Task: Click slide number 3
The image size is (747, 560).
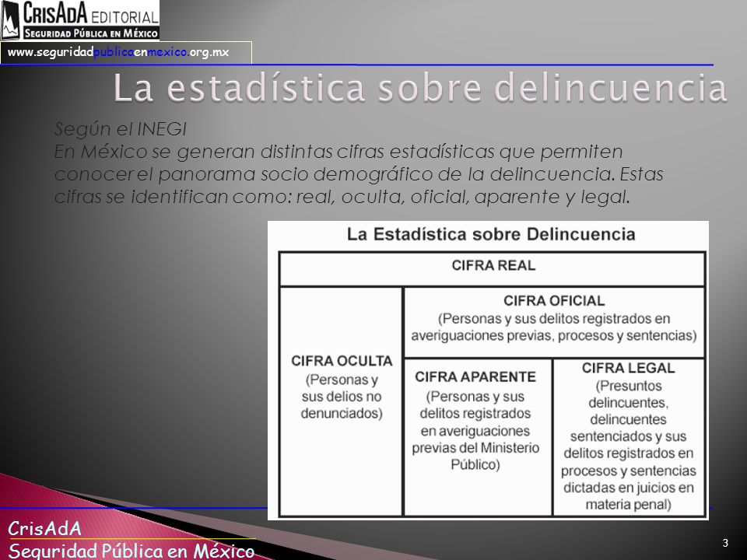Action: pos(725,543)
